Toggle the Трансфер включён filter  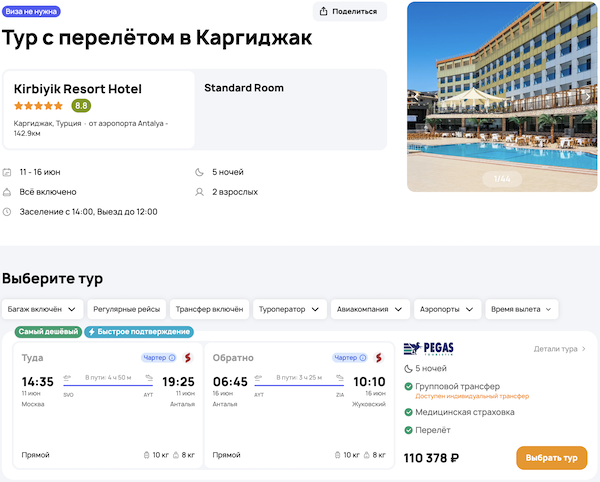(208, 309)
